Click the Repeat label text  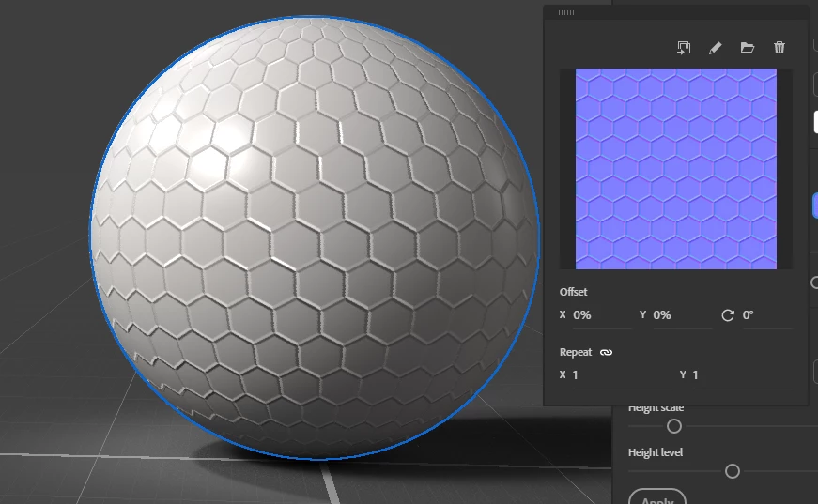click(x=576, y=352)
